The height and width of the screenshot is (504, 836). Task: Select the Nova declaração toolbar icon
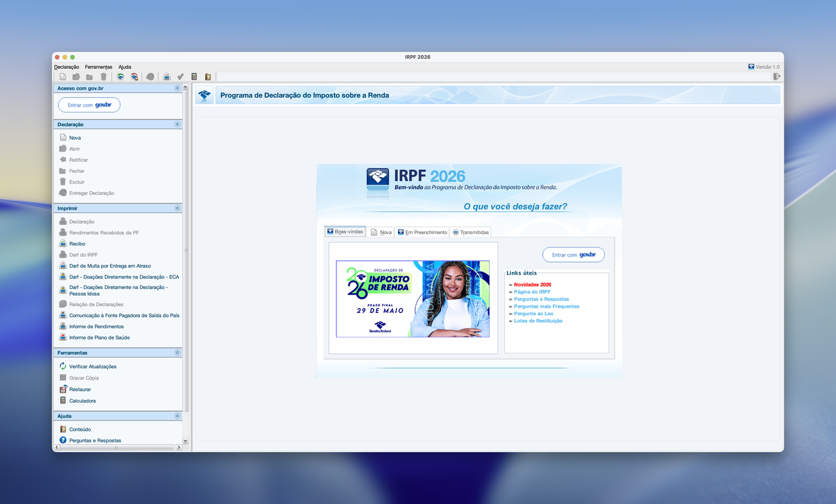point(62,76)
